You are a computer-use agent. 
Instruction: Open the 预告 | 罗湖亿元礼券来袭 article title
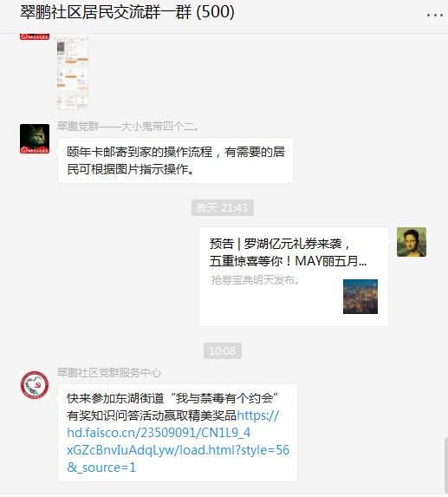point(288,252)
